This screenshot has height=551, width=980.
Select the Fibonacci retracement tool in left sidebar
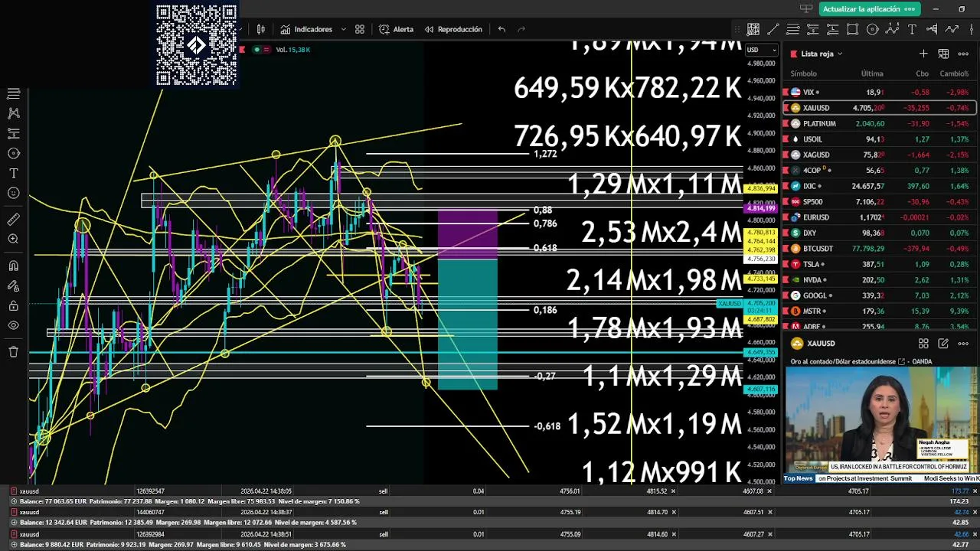13,93
